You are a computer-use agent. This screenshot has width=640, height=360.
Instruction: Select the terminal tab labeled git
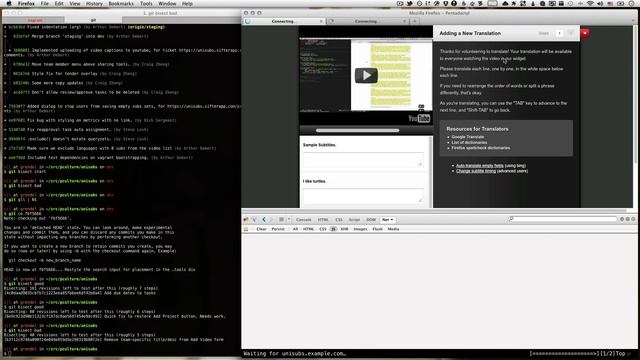pos(93,20)
